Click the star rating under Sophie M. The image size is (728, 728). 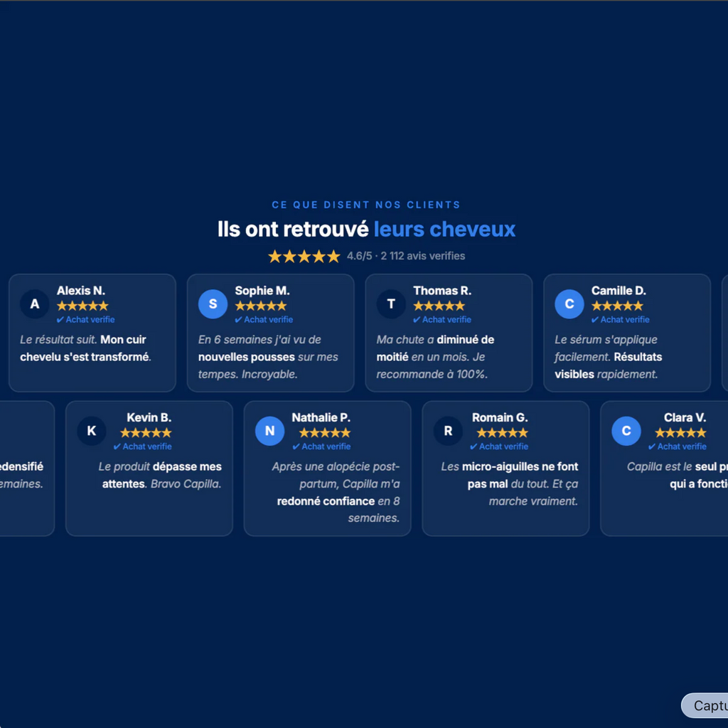(x=261, y=306)
